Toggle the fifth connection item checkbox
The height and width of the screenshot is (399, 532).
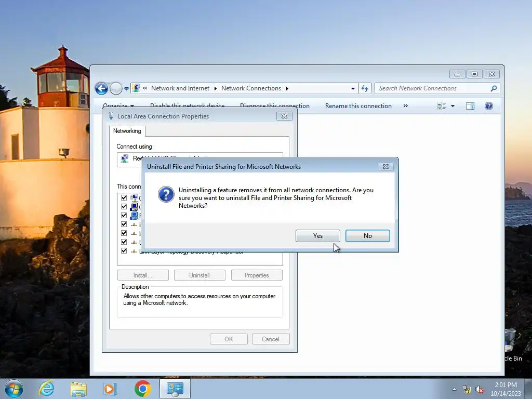tap(124, 233)
